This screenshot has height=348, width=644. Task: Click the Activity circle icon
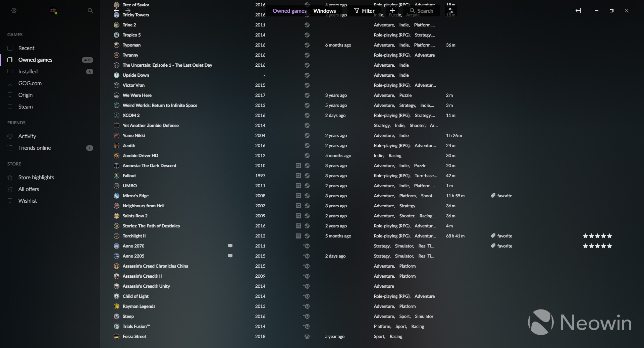pos(10,136)
